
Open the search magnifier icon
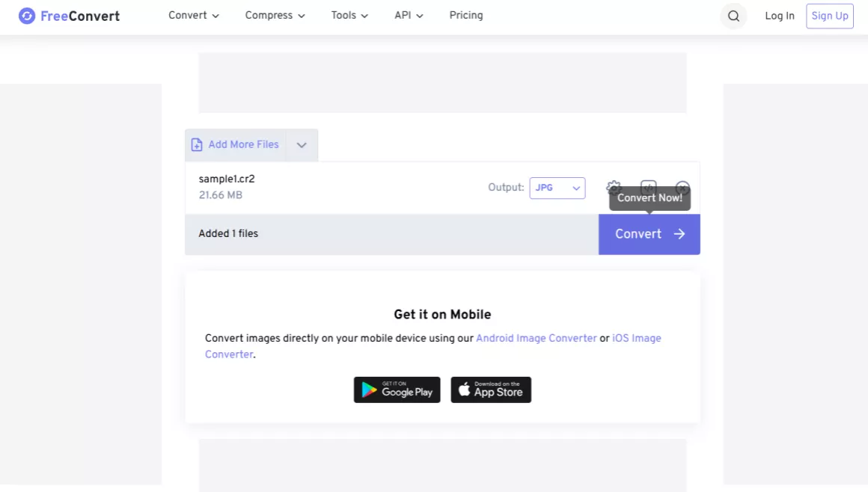[733, 16]
